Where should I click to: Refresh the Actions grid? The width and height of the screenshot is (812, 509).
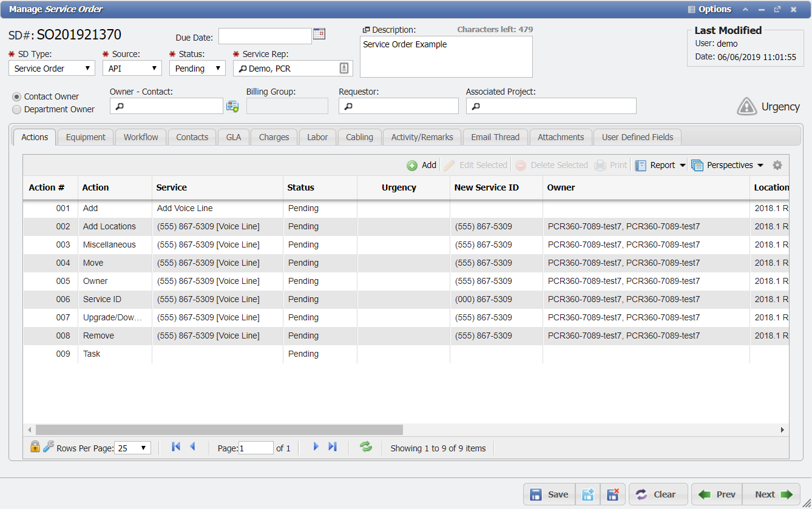365,447
